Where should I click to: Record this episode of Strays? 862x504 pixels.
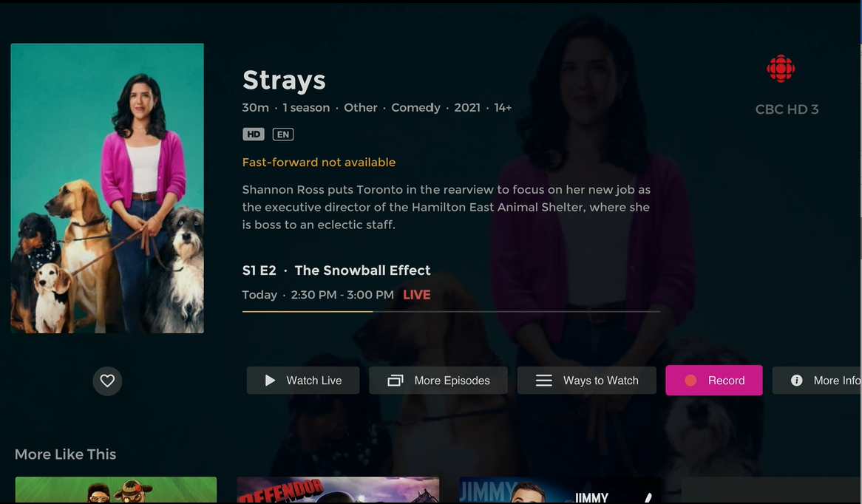pyautogui.click(x=714, y=381)
